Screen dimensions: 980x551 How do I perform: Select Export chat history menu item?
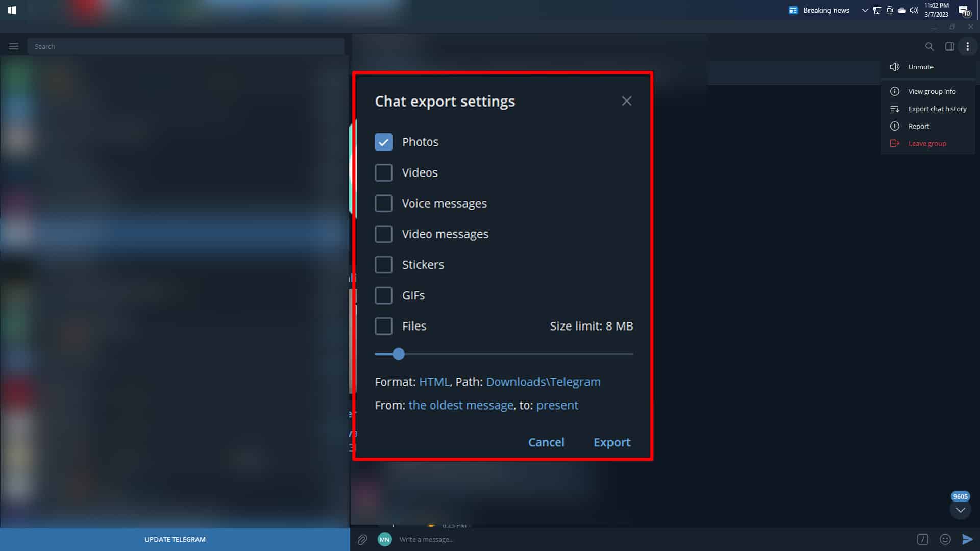938,109
